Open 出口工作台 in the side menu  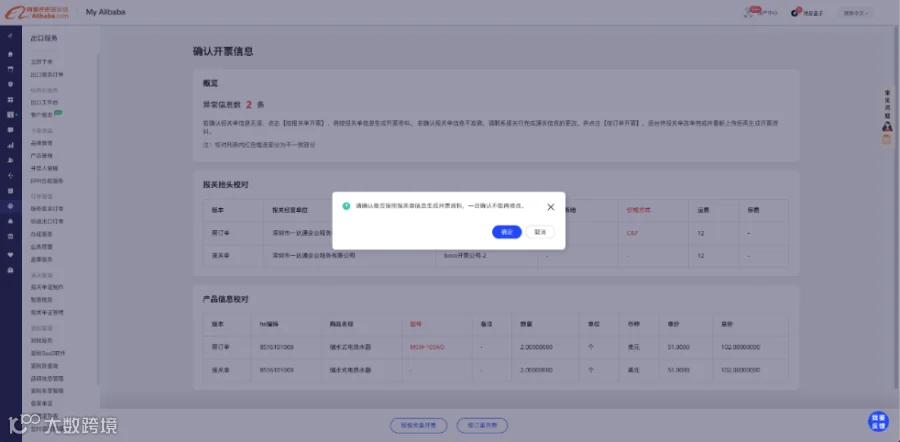coord(44,102)
